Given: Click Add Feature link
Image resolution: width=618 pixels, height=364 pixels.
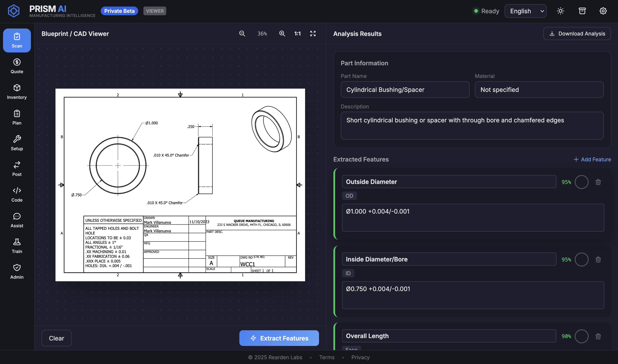Looking at the screenshot, I should 592,159.
